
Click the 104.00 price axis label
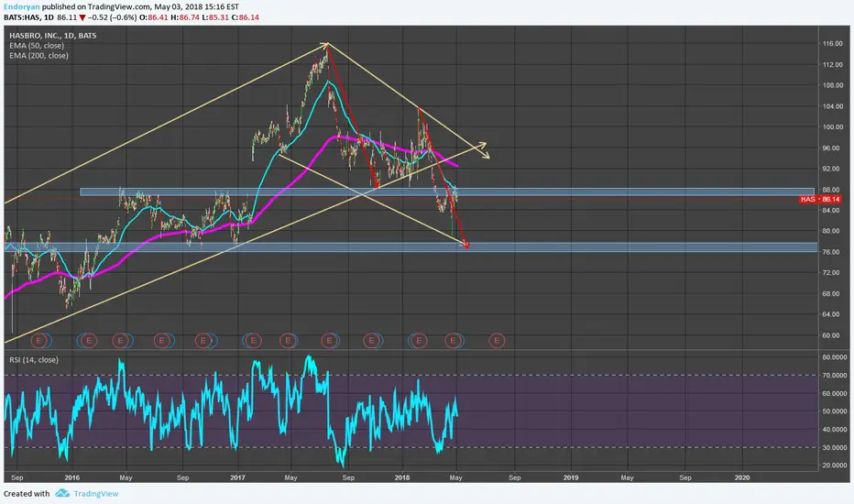click(x=833, y=106)
